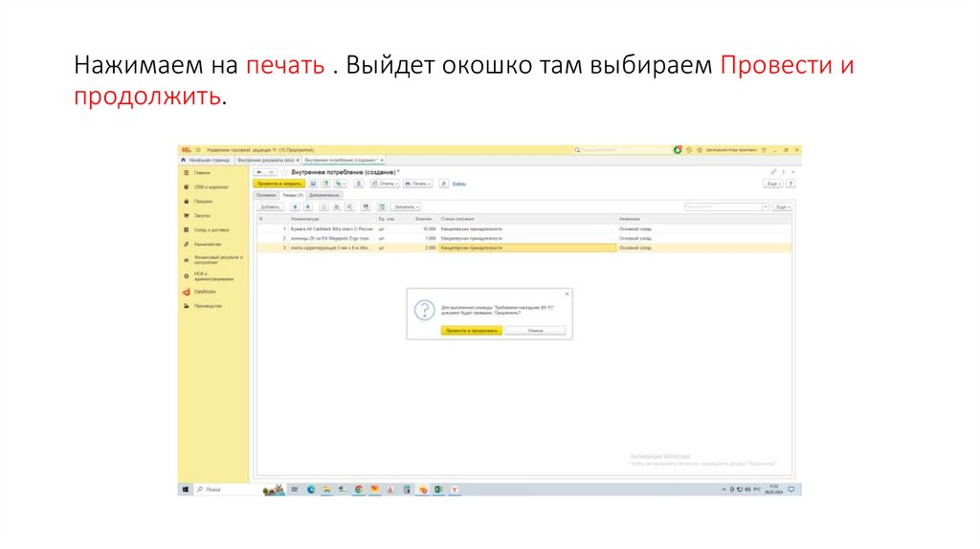Open the notification center in the system tray

pyautogui.click(x=791, y=490)
